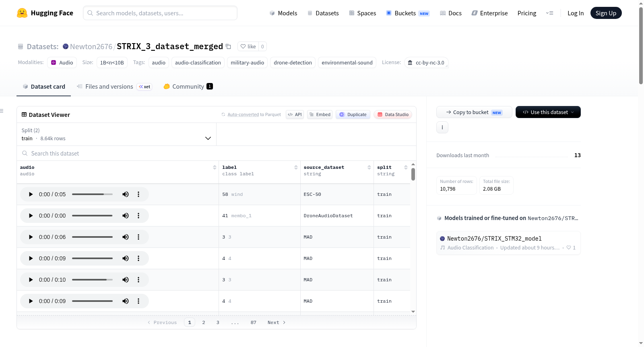Viewport: 644px width, 347px height.
Task: Open the Datasets page
Action: [323, 13]
